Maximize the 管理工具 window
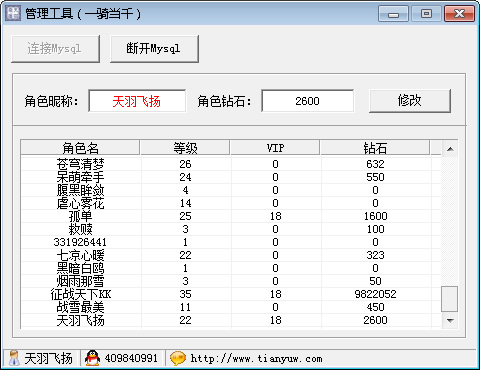Image resolution: width=480 pixels, height=370 pixels. click(426, 14)
